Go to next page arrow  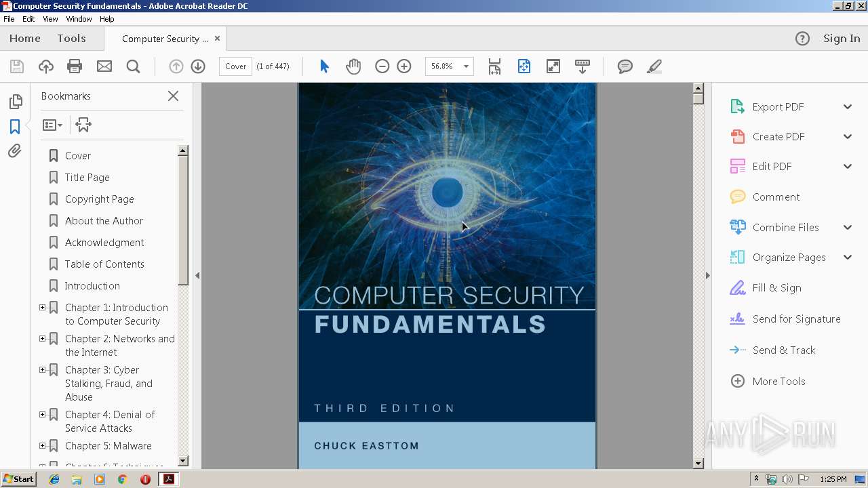(x=198, y=66)
